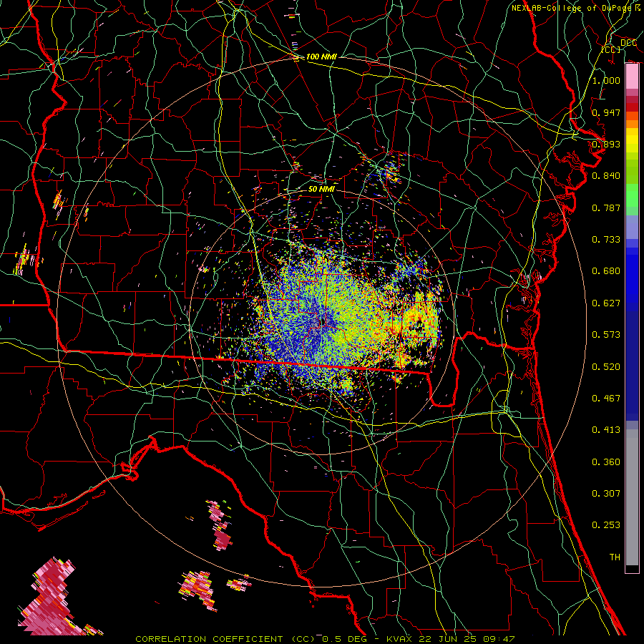Pick the pink color band next to 1.000
The image size is (644, 644).
632,77
